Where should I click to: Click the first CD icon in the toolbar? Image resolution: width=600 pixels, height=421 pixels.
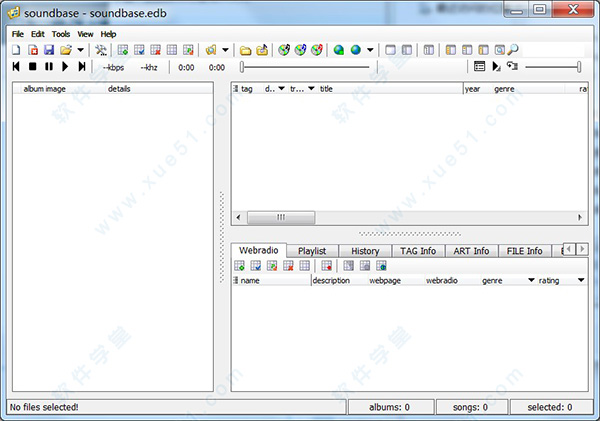pos(284,50)
